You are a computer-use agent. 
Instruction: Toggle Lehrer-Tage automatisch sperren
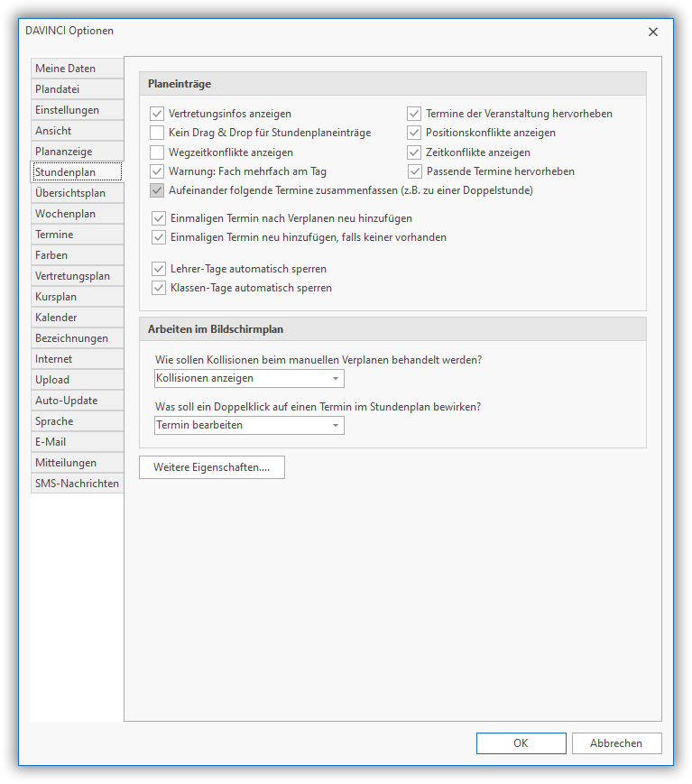pyautogui.click(x=160, y=269)
